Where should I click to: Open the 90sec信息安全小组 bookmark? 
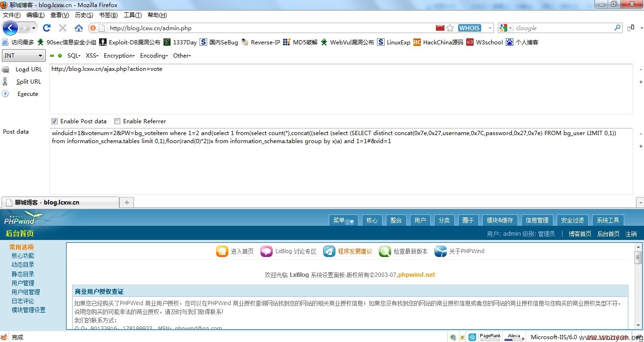[x=67, y=42]
